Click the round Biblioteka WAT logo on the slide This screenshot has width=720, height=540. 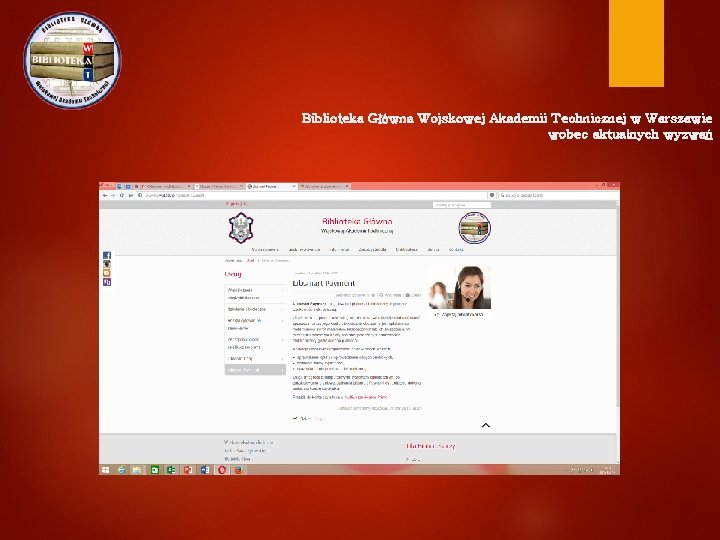pyautogui.click(x=73, y=60)
